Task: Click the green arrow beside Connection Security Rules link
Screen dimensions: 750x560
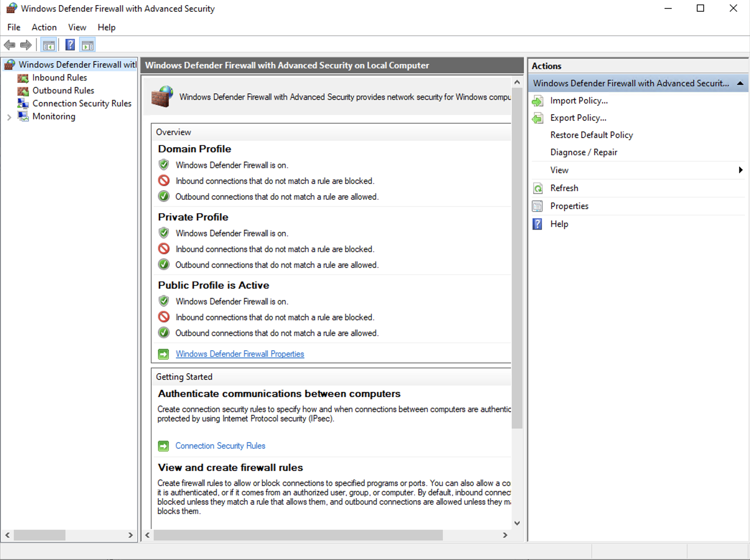Action: [163, 446]
